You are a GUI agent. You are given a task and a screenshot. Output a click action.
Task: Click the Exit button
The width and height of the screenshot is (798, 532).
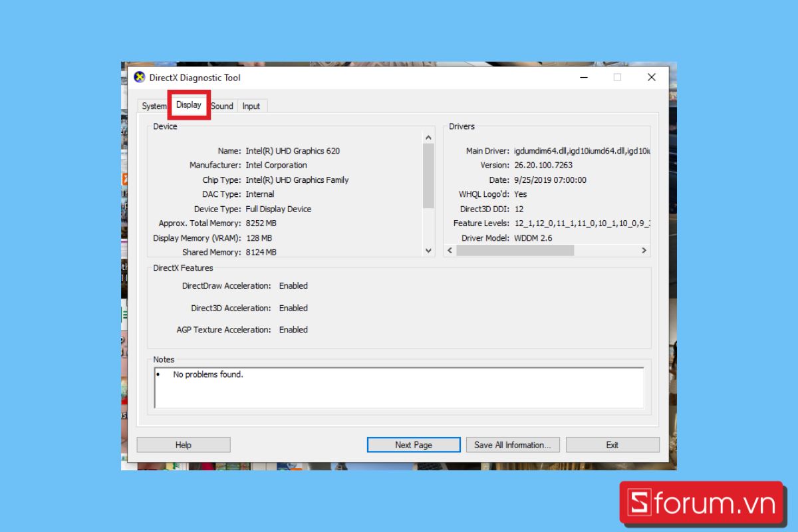tap(612, 445)
